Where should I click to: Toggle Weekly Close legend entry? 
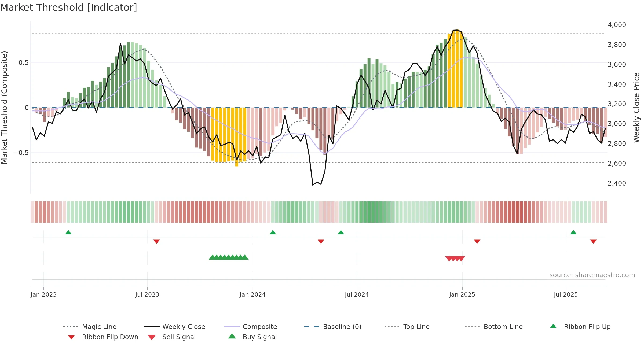pyautogui.click(x=174, y=327)
